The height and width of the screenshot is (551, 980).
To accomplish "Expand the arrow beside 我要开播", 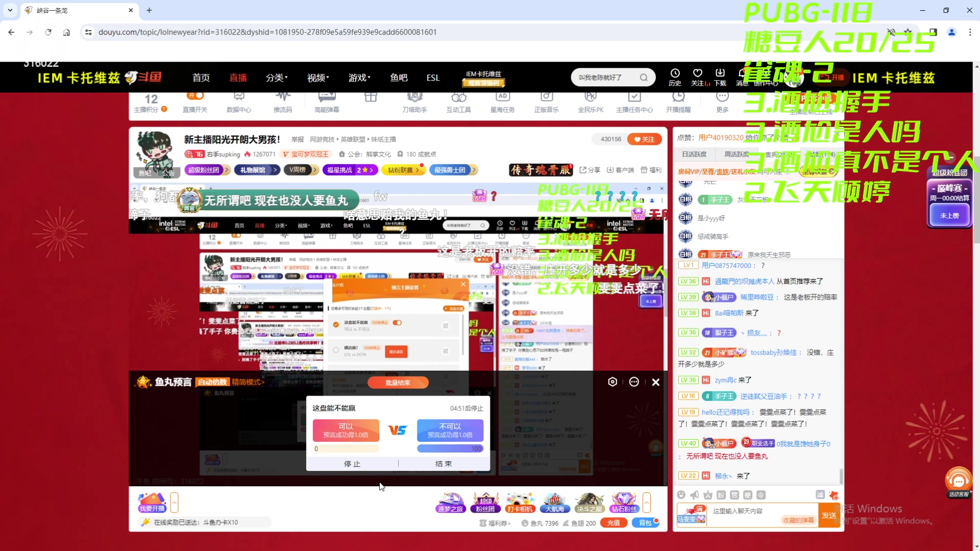I will 174,503.
